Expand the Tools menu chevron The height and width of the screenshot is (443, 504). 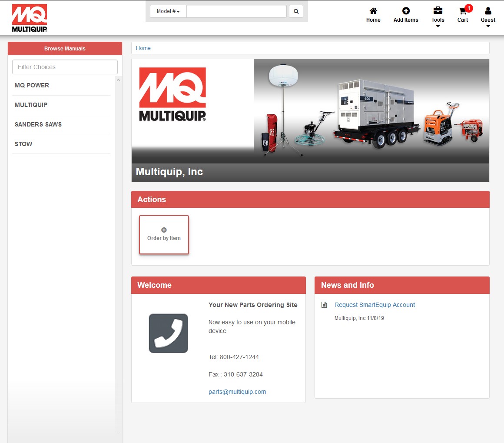pyautogui.click(x=438, y=26)
